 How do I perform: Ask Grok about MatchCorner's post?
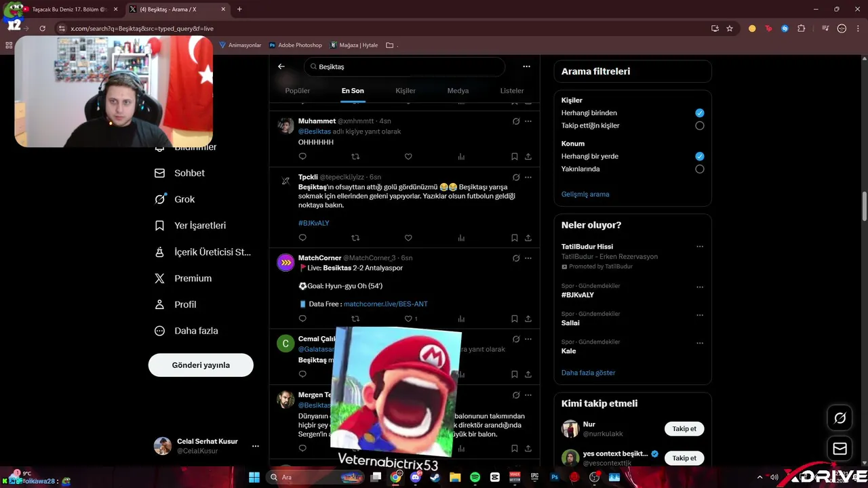516,258
